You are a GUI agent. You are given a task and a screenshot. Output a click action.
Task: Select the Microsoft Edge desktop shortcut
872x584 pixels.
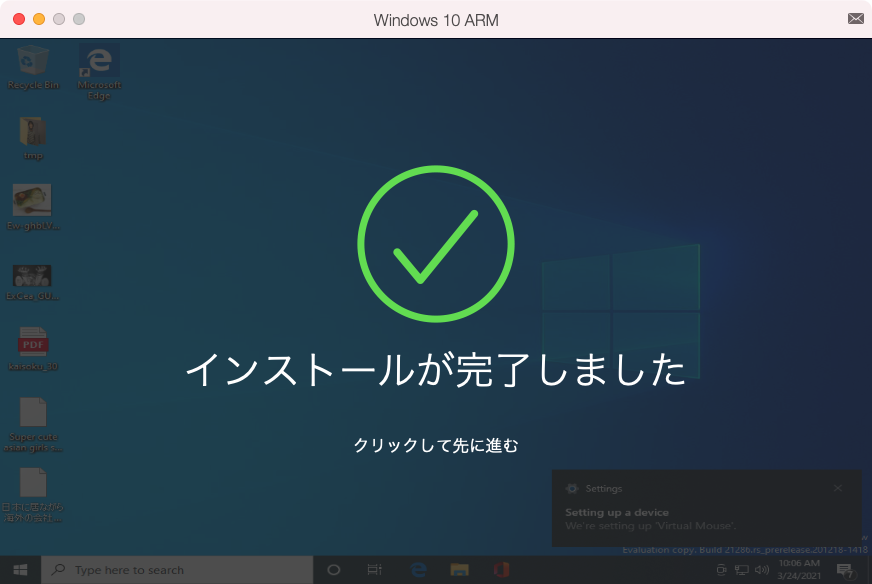pos(99,72)
